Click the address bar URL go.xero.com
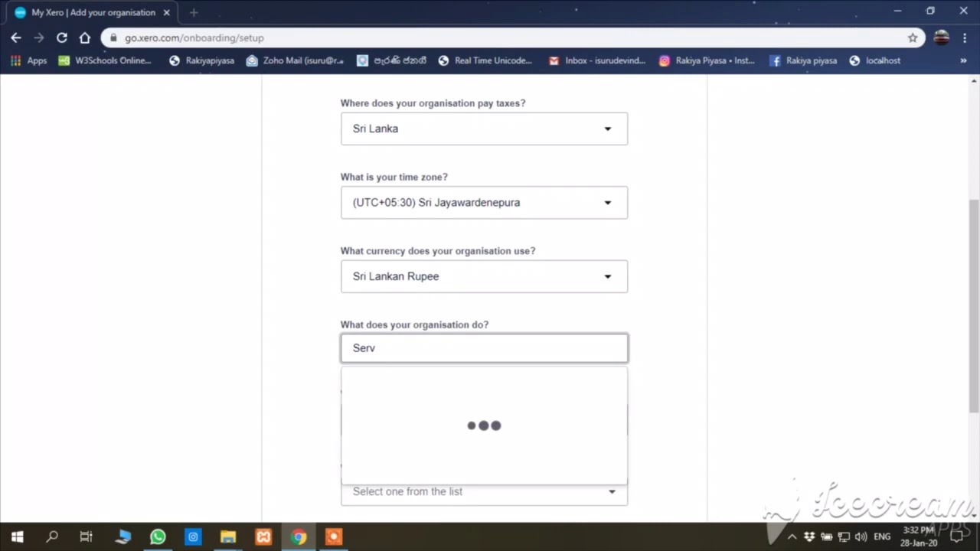The image size is (980, 551). point(194,37)
